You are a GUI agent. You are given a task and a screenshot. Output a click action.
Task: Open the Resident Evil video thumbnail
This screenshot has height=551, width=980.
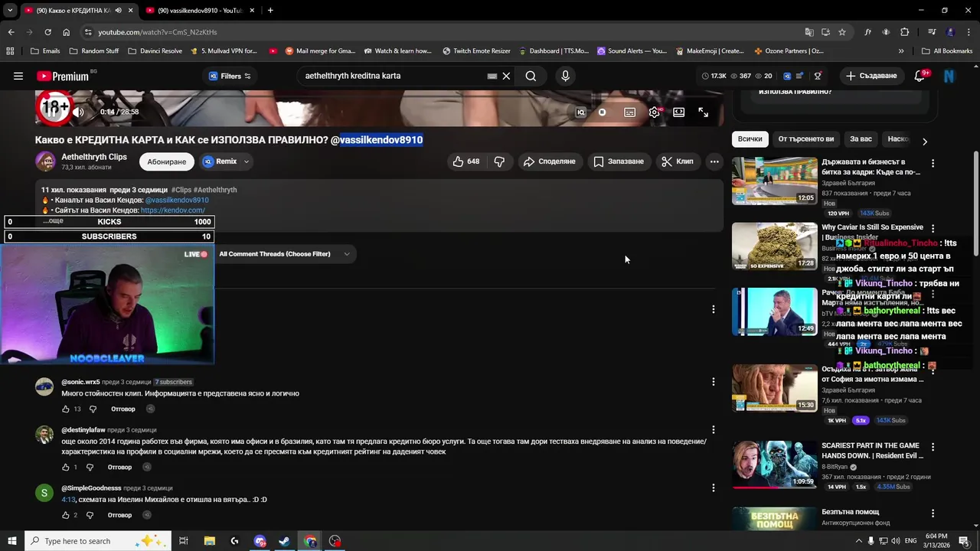point(774,465)
